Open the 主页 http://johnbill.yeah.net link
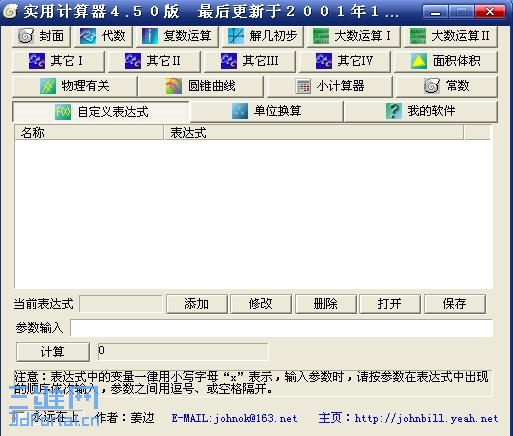 click(x=408, y=418)
